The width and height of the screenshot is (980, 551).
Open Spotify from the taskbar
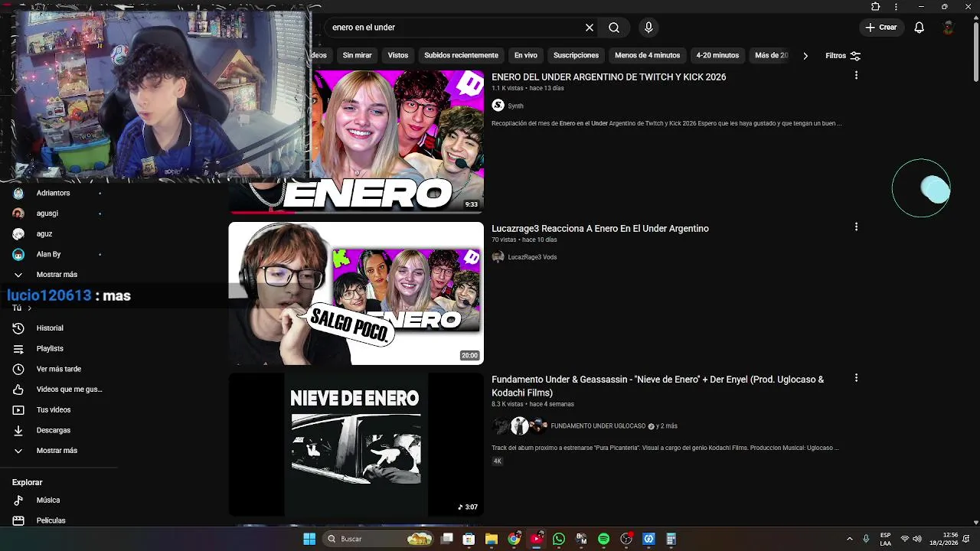pos(603,539)
